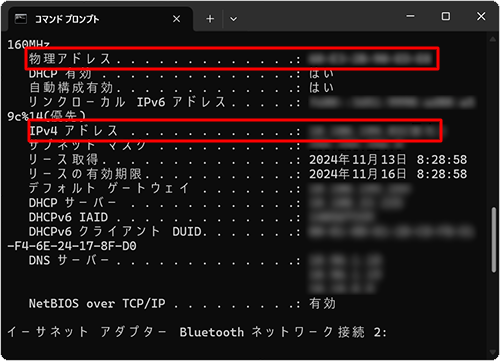This screenshot has height=361, width=500.
Task: Click the DHCPv6 クライアント DUID label
Action: [x=115, y=232]
